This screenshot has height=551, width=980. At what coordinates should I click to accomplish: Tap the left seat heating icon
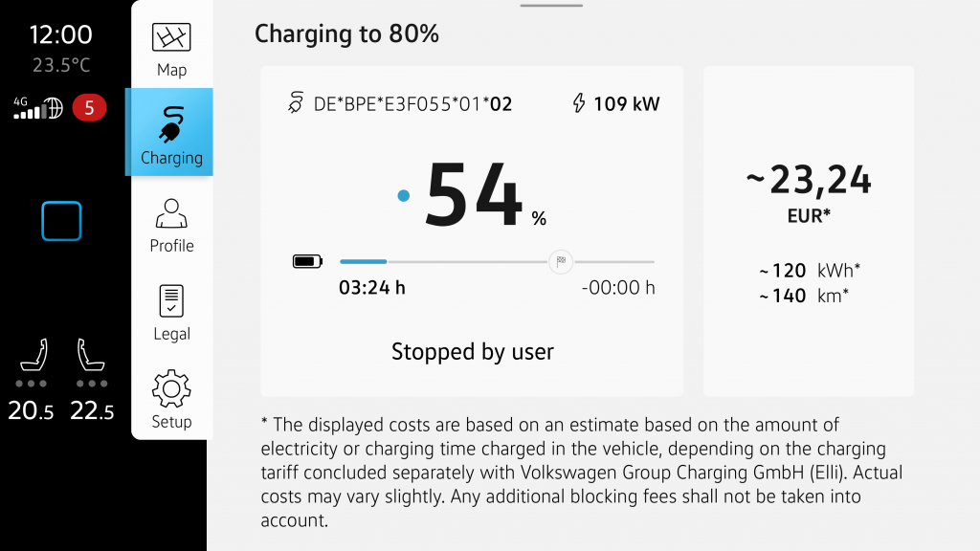pos(35,356)
